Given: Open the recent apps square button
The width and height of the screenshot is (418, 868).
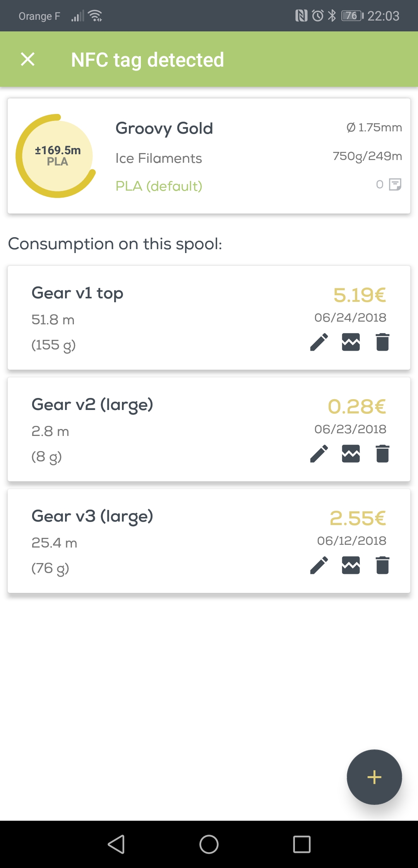Looking at the screenshot, I should [302, 844].
